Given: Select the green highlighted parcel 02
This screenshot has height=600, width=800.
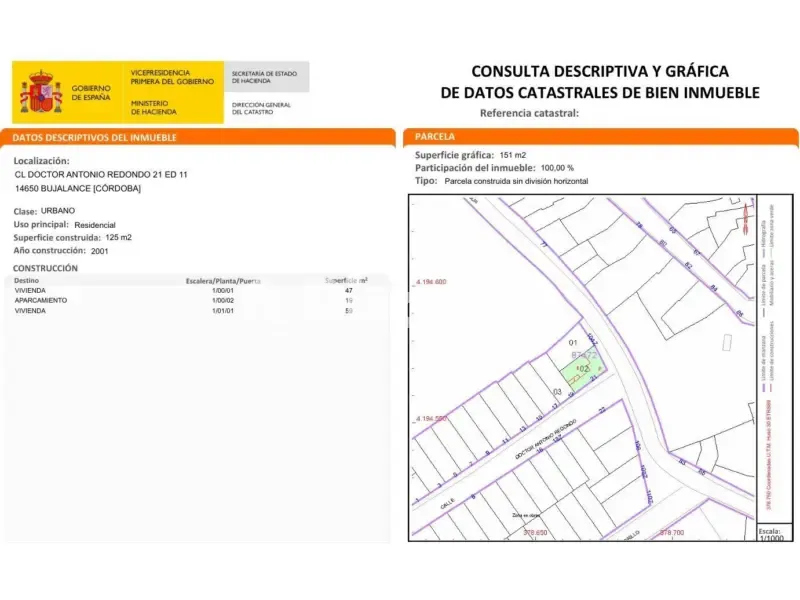Looking at the screenshot, I should 583,368.
